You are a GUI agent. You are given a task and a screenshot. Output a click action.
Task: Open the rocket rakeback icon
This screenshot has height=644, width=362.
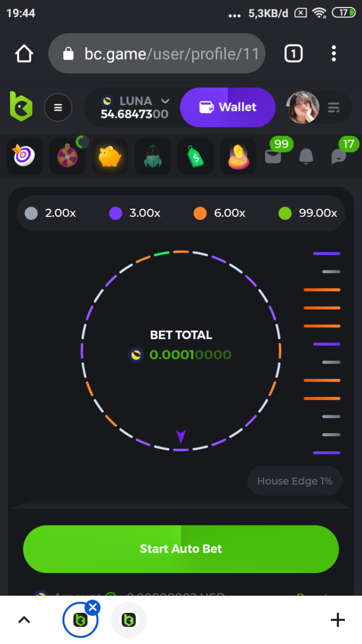pos(153,156)
